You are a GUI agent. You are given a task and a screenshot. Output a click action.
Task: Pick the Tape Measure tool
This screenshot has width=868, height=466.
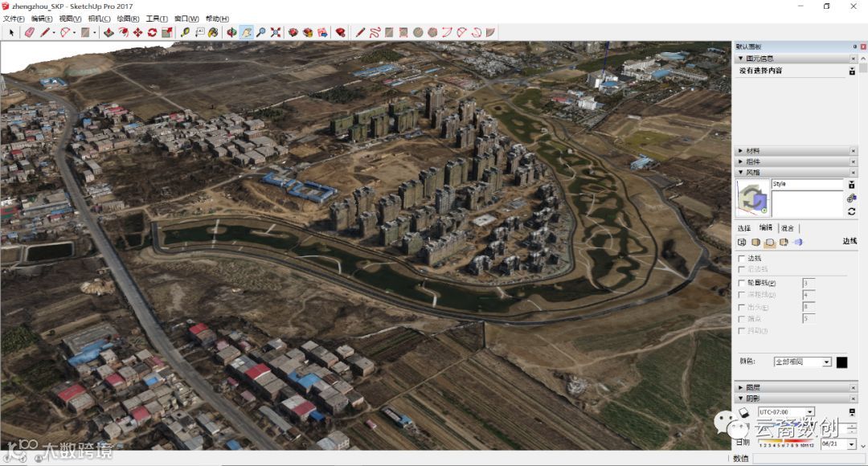185,33
